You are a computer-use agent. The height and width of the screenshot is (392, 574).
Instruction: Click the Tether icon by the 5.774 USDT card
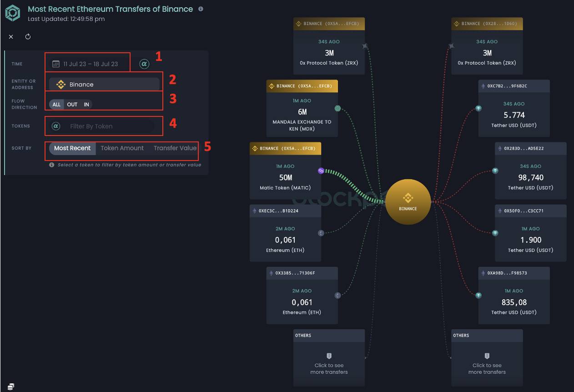point(478,108)
